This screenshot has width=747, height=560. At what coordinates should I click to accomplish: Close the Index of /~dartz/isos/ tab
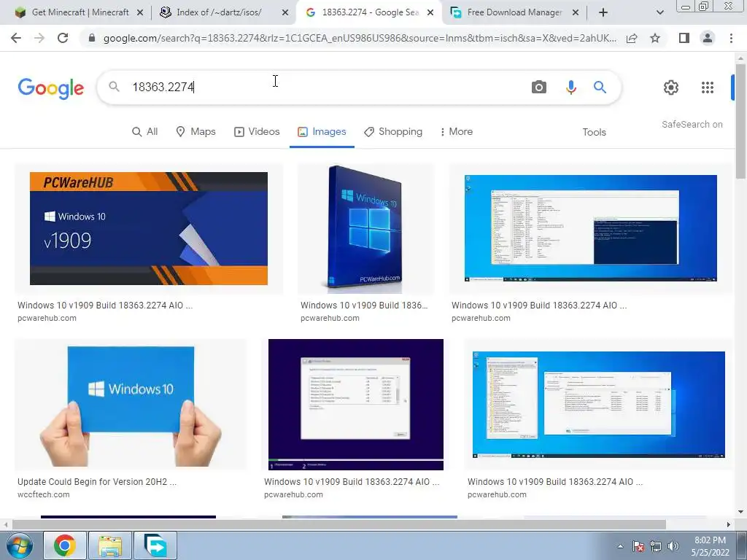pyautogui.click(x=285, y=12)
